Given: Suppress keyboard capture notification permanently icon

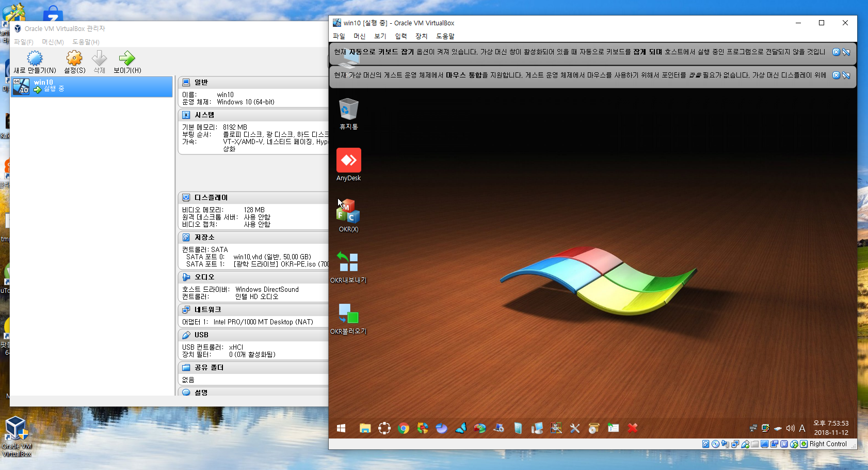Looking at the screenshot, I should click(846, 52).
